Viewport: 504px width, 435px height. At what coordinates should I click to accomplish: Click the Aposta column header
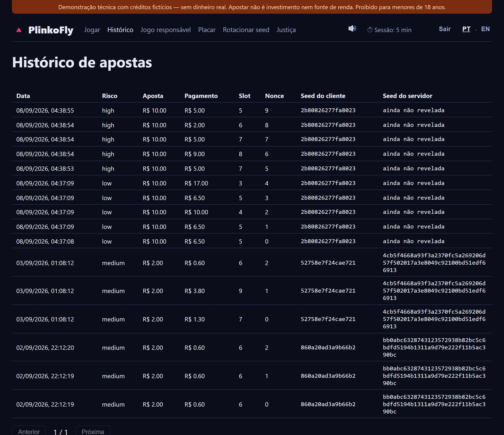click(153, 96)
